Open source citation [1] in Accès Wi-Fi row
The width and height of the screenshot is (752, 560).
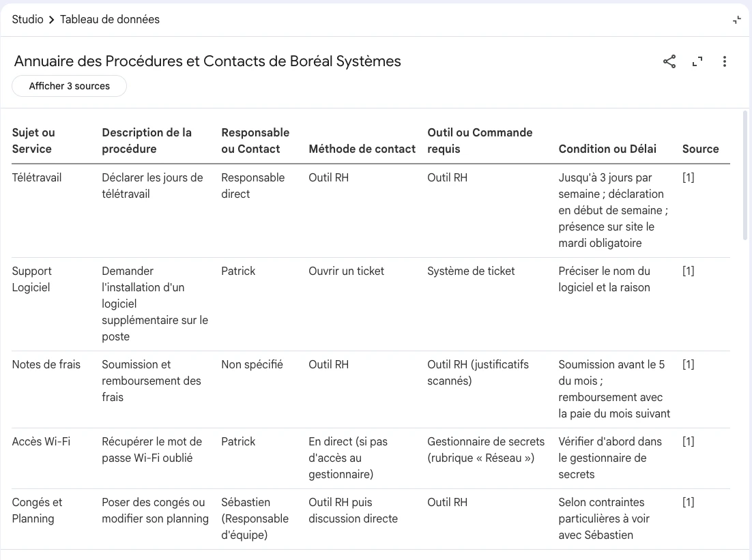click(689, 441)
